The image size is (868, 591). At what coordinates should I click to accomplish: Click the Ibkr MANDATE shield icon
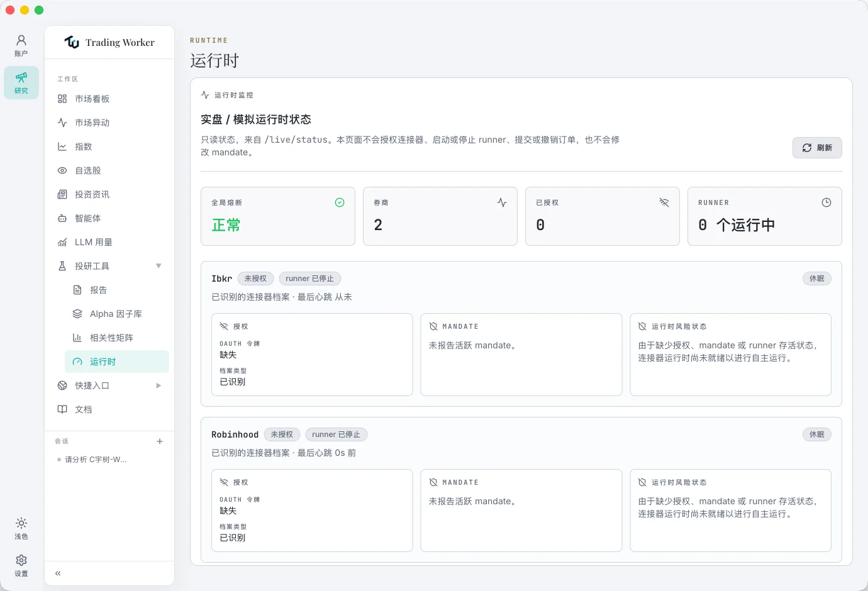[433, 326]
